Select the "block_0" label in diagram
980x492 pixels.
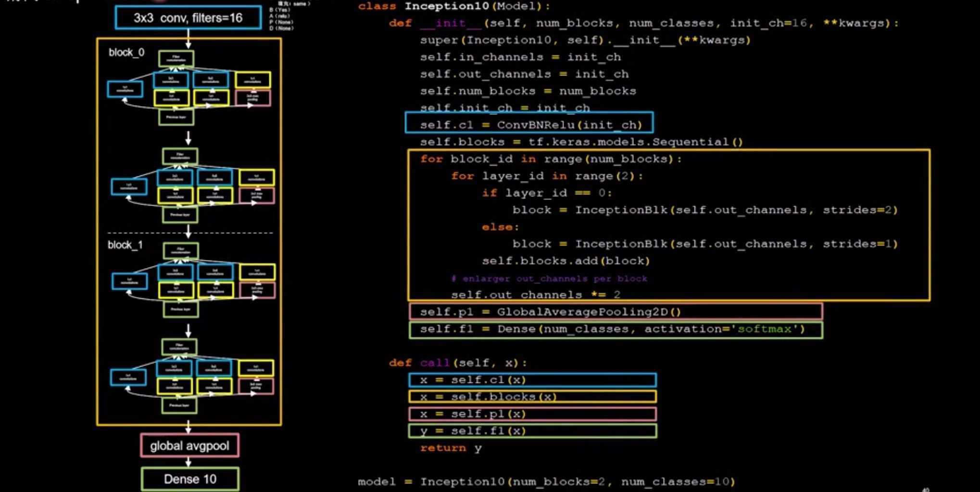pos(126,52)
